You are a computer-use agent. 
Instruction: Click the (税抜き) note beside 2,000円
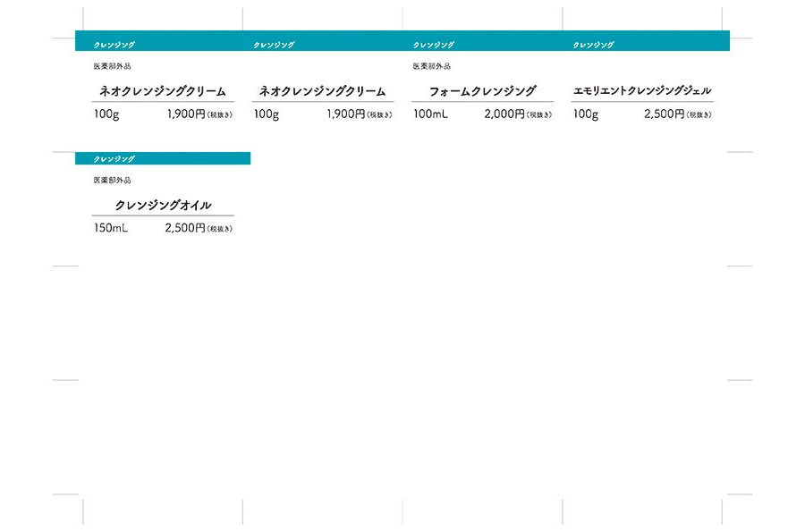tap(539, 115)
